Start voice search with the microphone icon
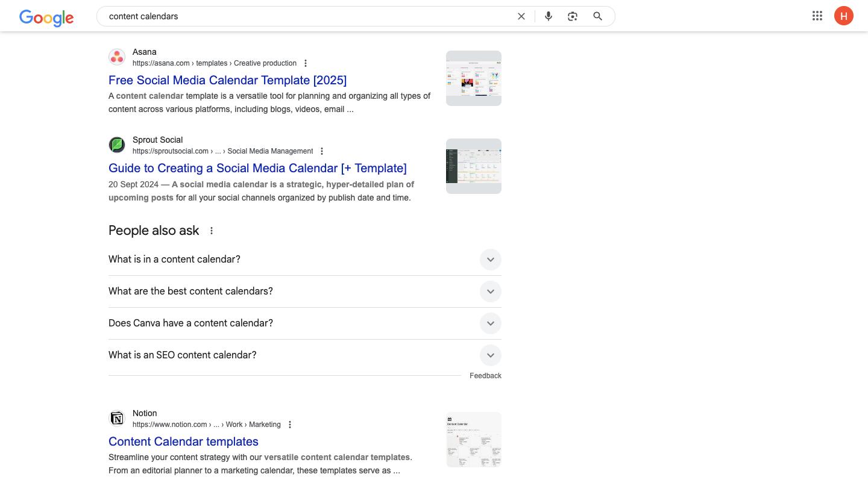Viewport: 868px width, 489px height. click(549, 16)
